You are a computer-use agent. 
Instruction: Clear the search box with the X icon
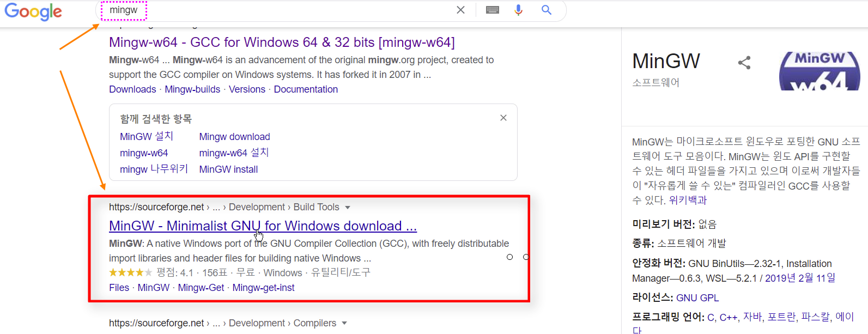pyautogui.click(x=460, y=10)
